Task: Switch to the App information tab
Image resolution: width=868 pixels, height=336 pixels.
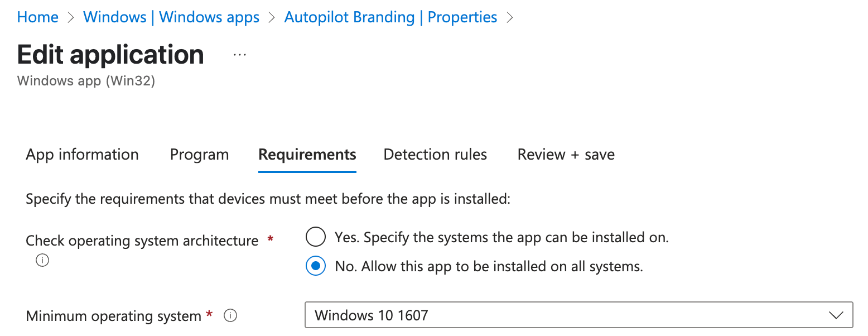Action: click(x=82, y=155)
